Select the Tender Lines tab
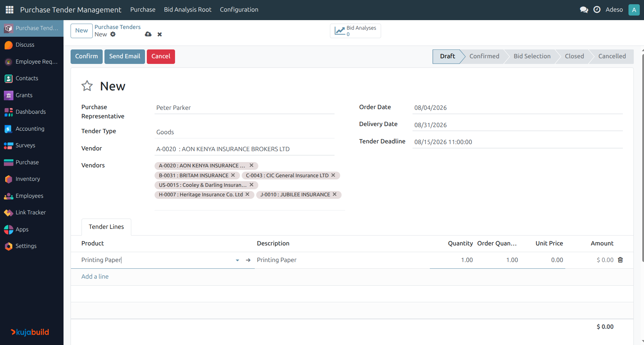This screenshot has height=345, width=644. tap(106, 227)
